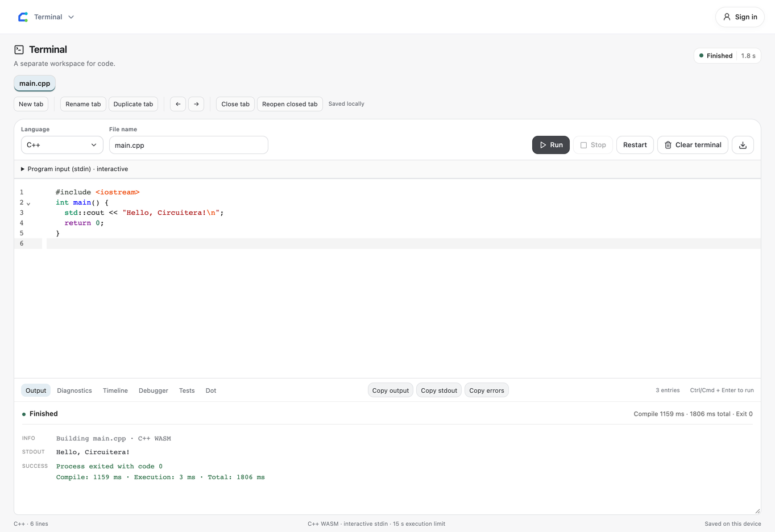Click "Saved locally" status text
The width and height of the screenshot is (775, 532).
tap(346, 104)
